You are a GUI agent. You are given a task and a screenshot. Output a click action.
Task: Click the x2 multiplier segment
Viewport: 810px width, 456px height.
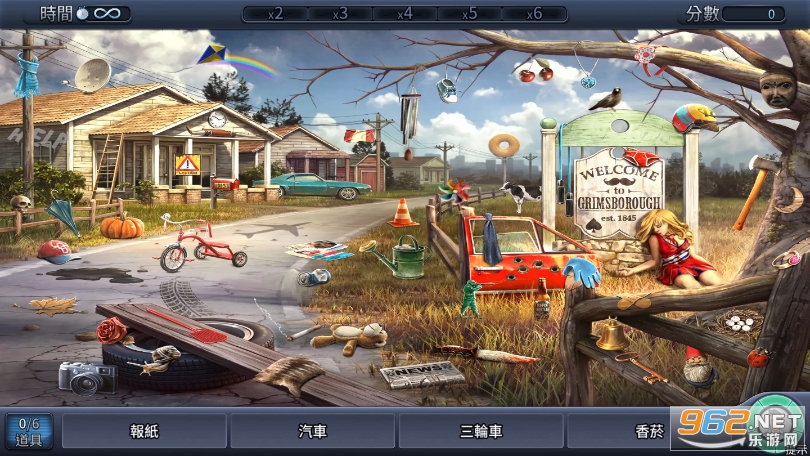[273, 14]
